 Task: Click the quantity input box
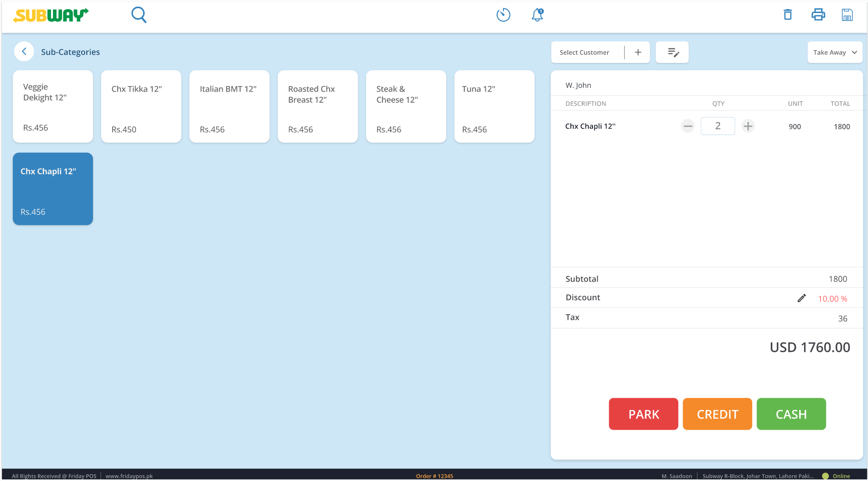[x=717, y=126]
